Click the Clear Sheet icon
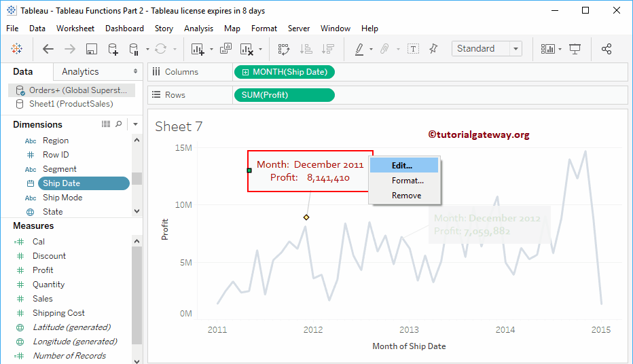The image size is (633, 364). [247, 49]
